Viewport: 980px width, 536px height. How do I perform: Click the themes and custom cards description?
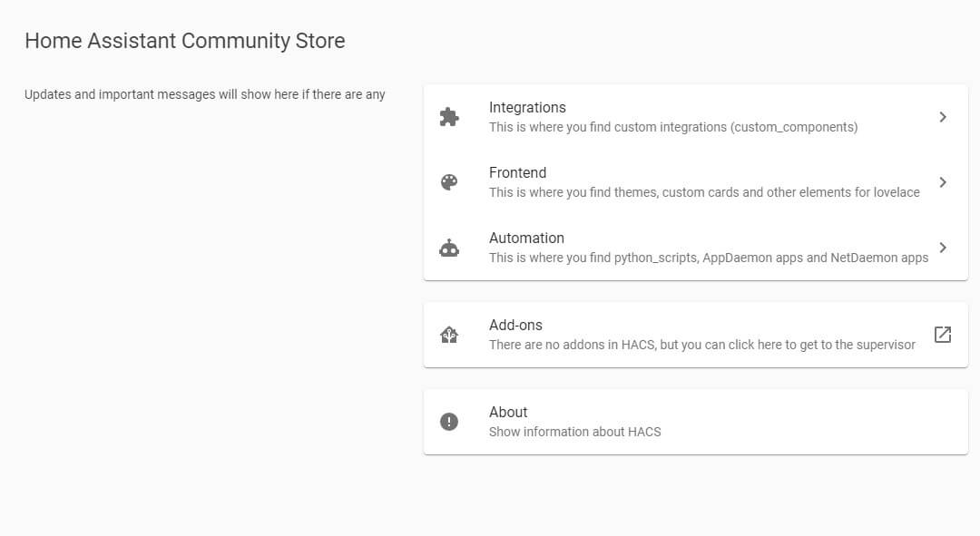[x=704, y=192]
